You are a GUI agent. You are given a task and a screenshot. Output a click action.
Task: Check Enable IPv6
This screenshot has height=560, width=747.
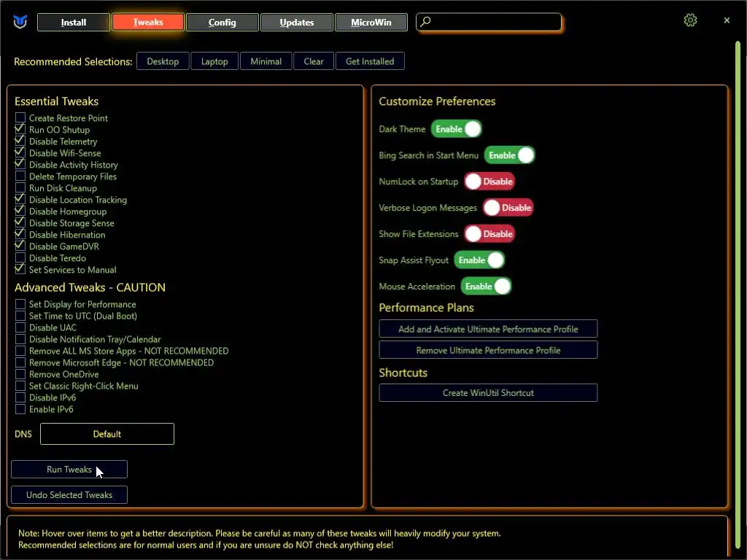[x=20, y=409]
